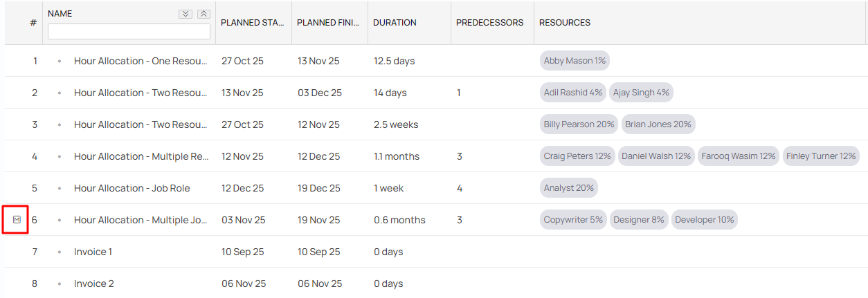Click the Brian Jones 20% resource chip
The height and width of the screenshot is (298, 868).
point(658,124)
